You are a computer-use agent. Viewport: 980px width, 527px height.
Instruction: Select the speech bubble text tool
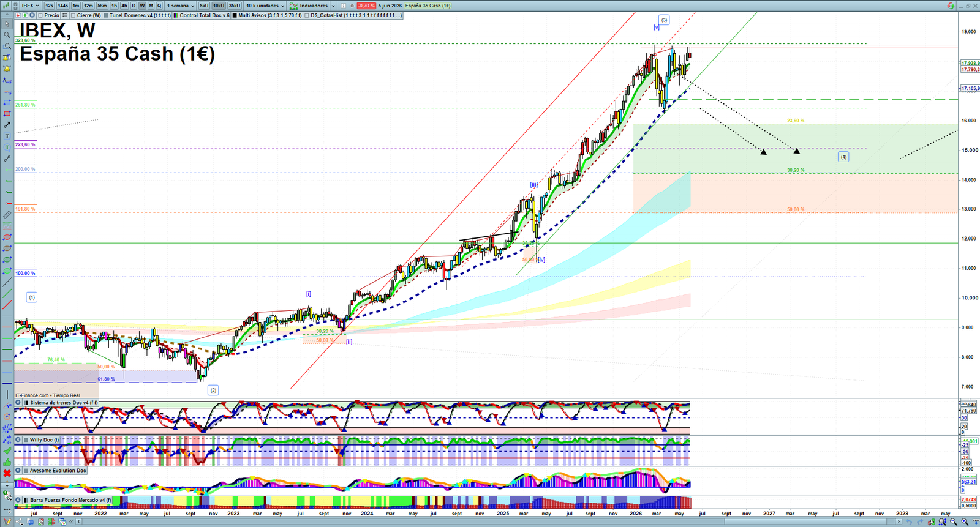[7, 147]
